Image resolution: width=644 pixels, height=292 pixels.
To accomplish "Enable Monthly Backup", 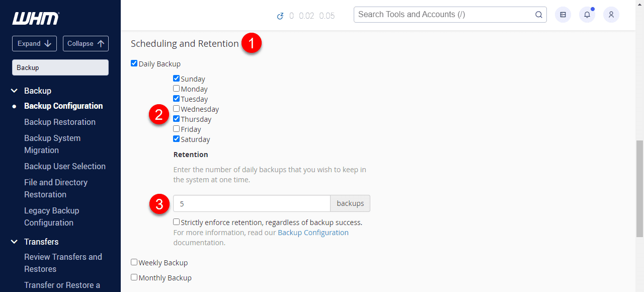I will pyautogui.click(x=134, y=277).
